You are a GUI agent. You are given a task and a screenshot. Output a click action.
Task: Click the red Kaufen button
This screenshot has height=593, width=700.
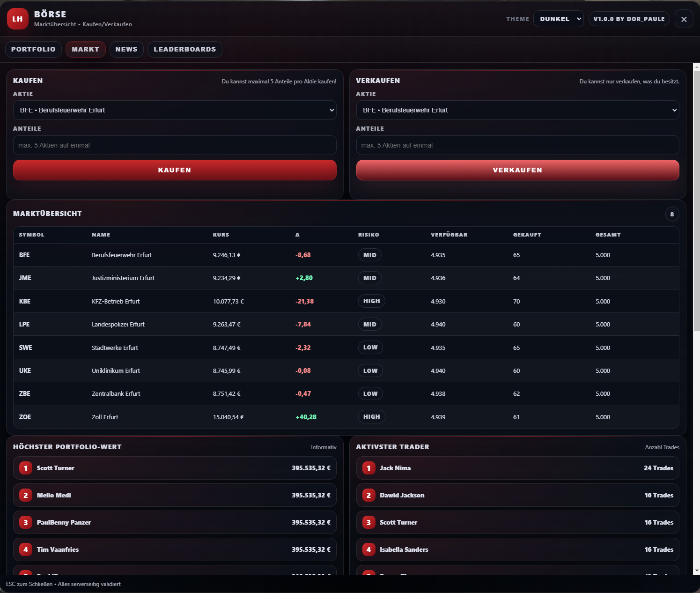175,170
